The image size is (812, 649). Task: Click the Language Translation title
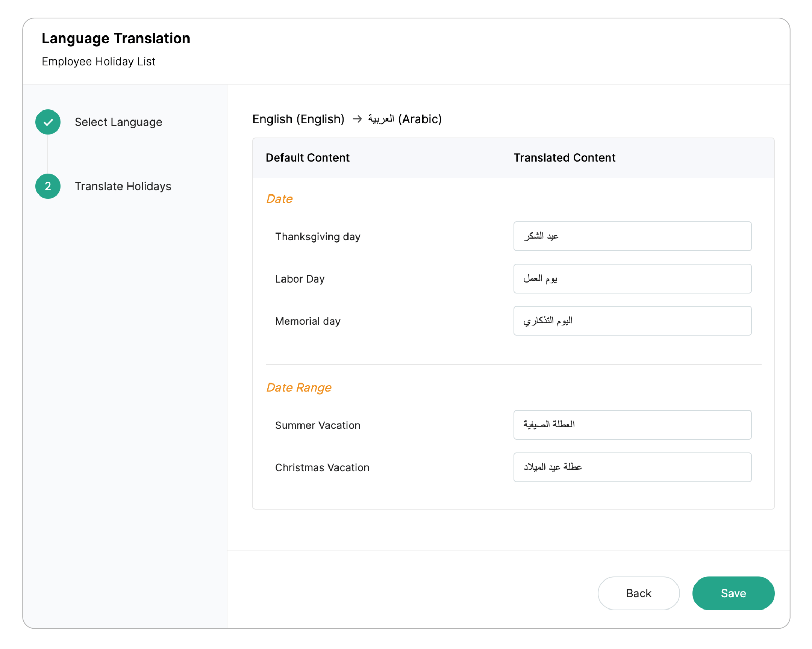point(116,38)
